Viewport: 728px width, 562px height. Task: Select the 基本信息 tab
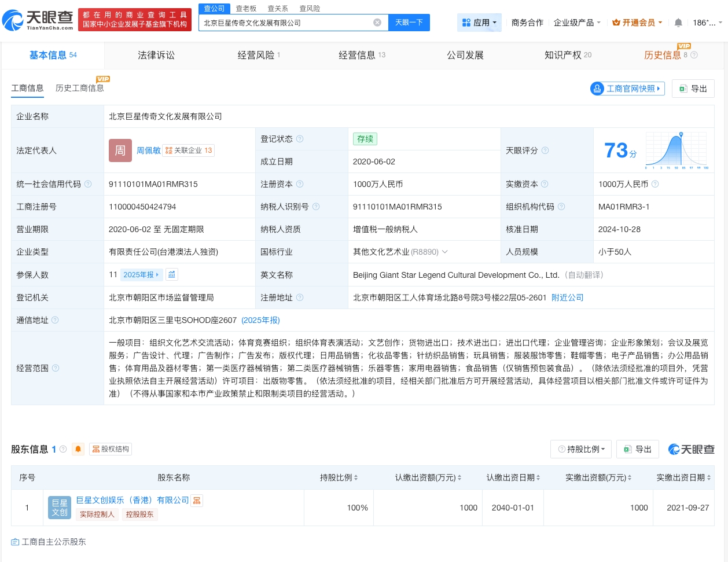point(53,55)
